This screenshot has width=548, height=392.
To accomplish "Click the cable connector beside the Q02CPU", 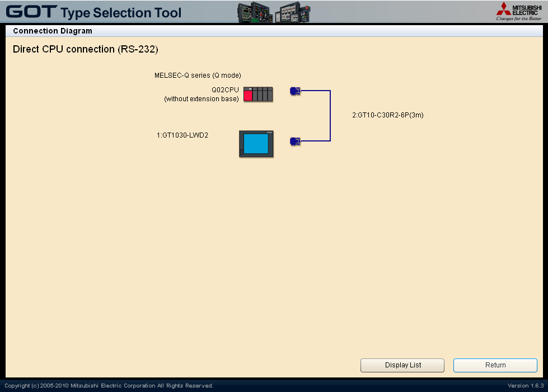I will click(296, 91).
